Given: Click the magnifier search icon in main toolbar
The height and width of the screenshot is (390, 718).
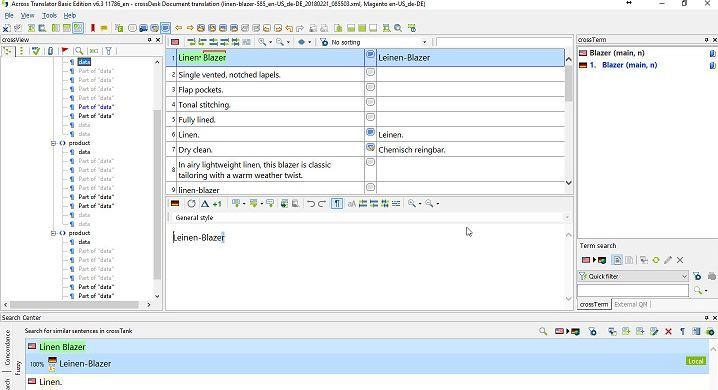Looking at the screenshot, I should (398, 28).
